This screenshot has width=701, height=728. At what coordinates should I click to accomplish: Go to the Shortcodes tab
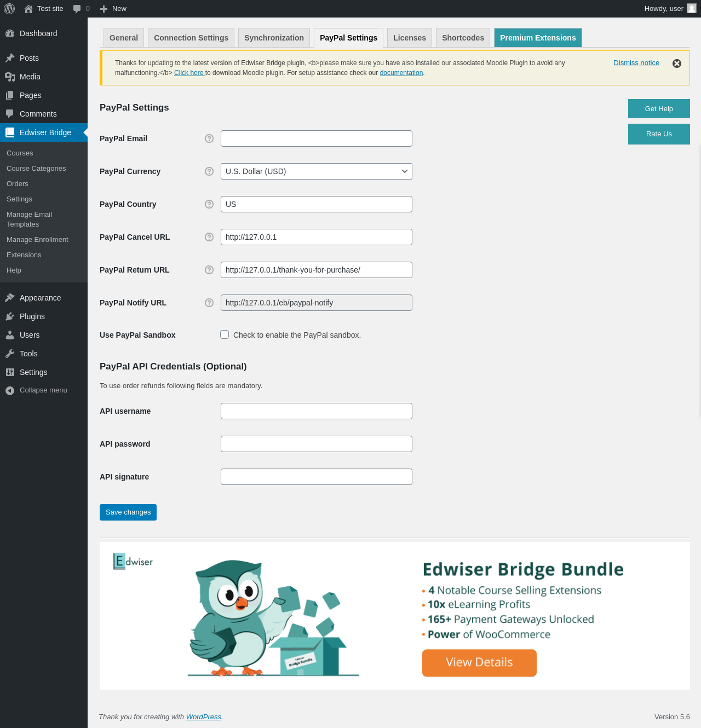463,38
